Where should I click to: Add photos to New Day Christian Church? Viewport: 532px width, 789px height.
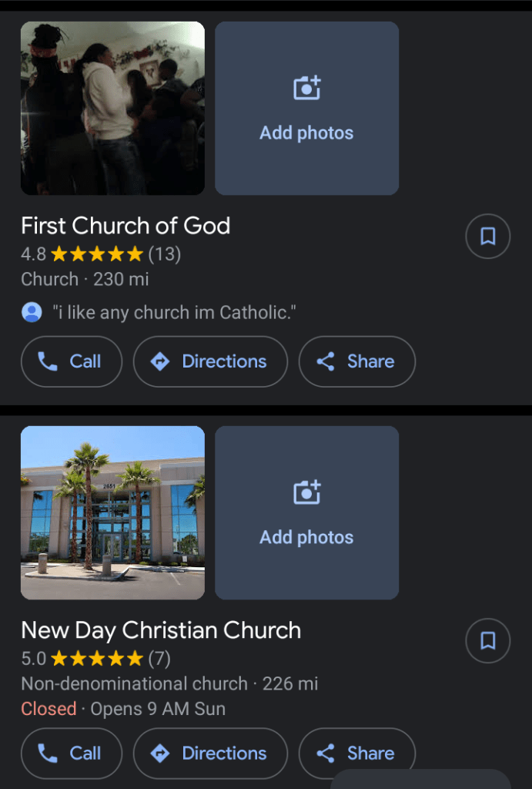306,513
